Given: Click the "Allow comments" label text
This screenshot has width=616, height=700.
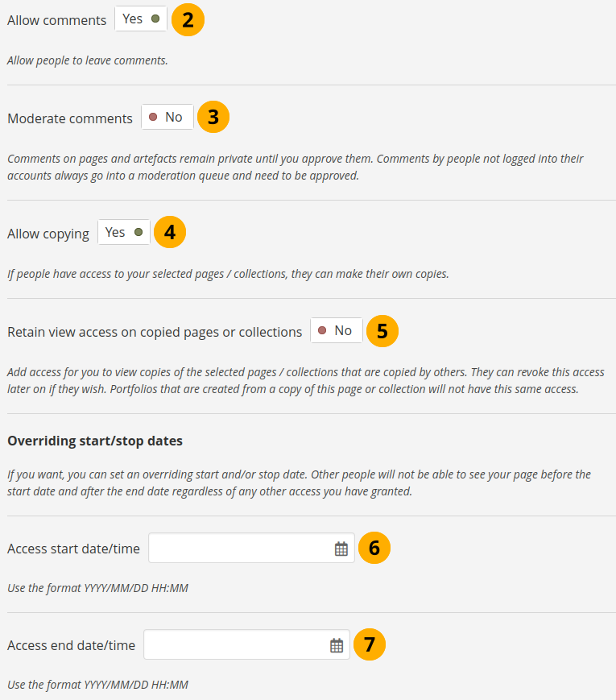Looking at the screenshot, I should pyautogui.click(x=56, y=20).
